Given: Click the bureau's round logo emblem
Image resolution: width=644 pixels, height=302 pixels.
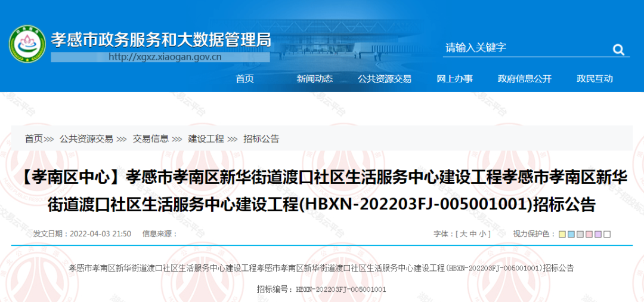Looking at the screenshot, I should pyautogui.click(x=27, y=44).
